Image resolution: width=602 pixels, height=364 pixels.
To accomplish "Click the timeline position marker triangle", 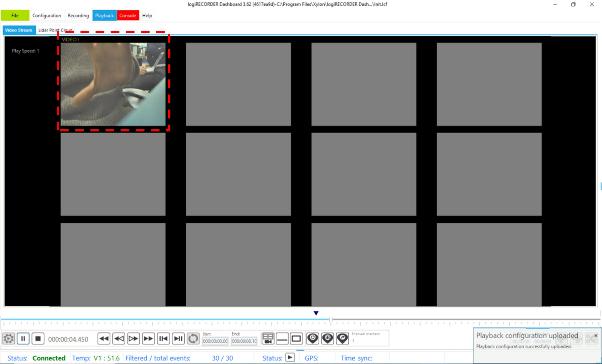I will pos(316,313).
